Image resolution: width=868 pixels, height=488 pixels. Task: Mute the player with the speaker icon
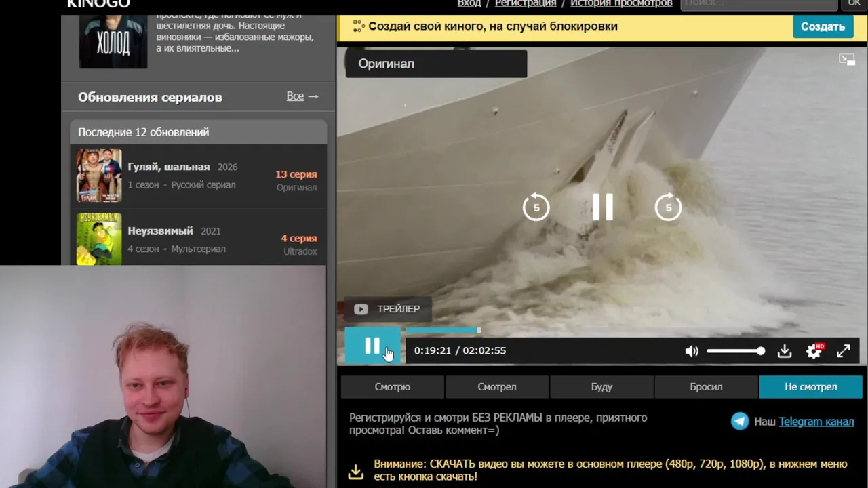coord(691,351)
